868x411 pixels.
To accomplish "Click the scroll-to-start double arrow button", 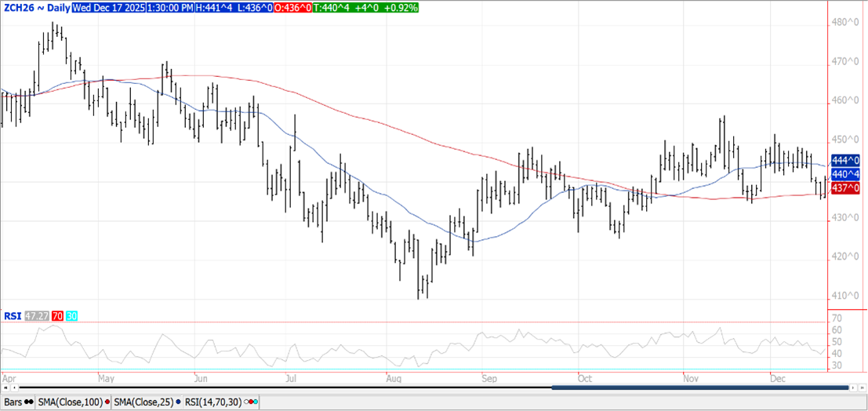I will pos(5,387).
